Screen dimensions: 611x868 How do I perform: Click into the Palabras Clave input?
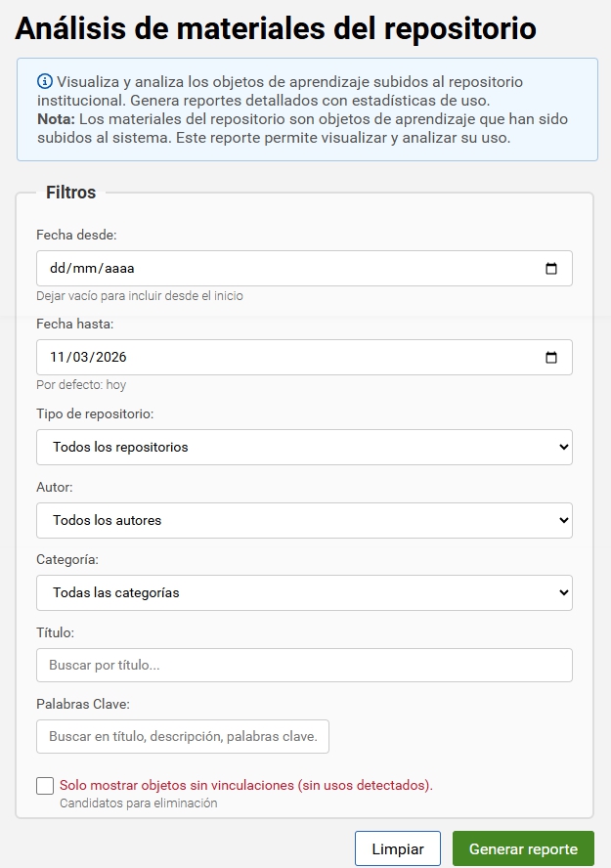pos(183,737)
